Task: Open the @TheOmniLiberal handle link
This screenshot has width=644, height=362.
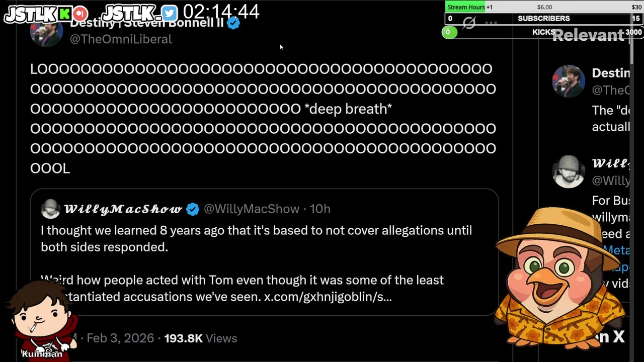Action: [121, 39]
